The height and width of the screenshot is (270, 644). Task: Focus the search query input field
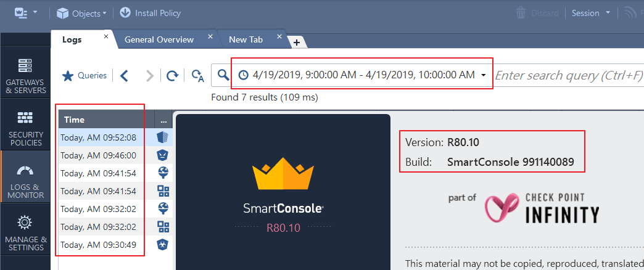coord(569,75)
